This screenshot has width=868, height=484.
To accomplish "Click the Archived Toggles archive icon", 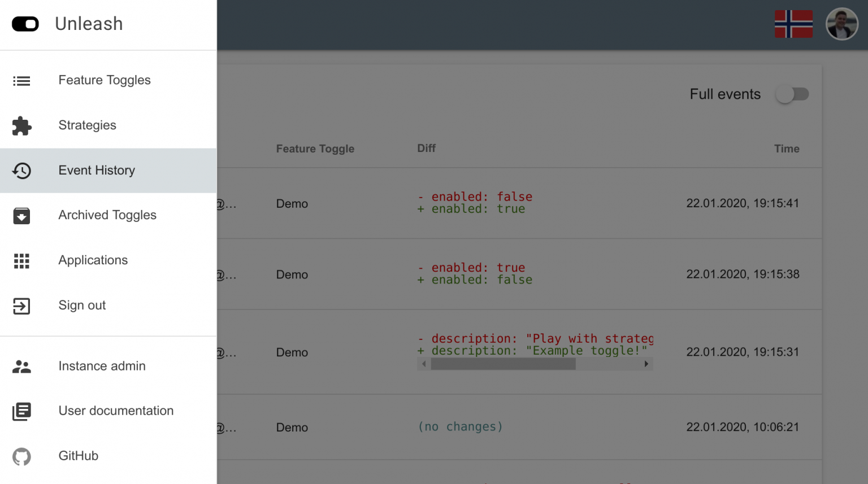I will 21,216.
